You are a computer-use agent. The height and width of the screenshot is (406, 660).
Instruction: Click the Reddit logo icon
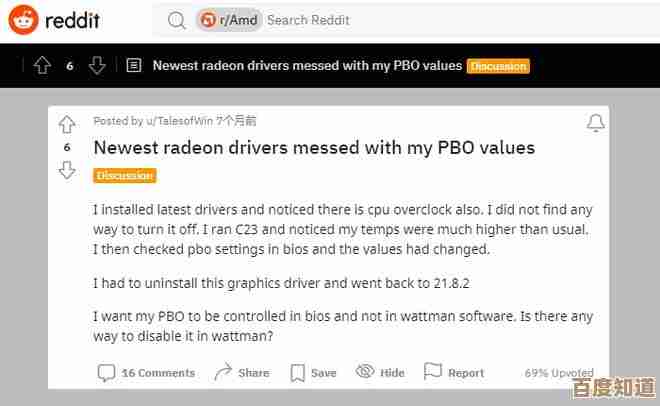[24, 20]
